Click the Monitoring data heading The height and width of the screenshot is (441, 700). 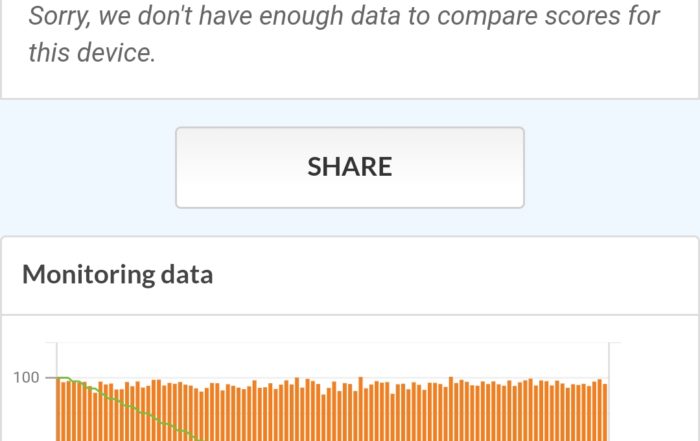tap(117, 274)
